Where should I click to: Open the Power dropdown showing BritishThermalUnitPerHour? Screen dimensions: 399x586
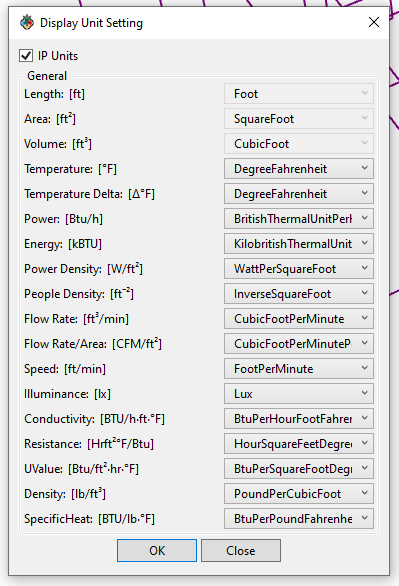(x=299, y=219)
